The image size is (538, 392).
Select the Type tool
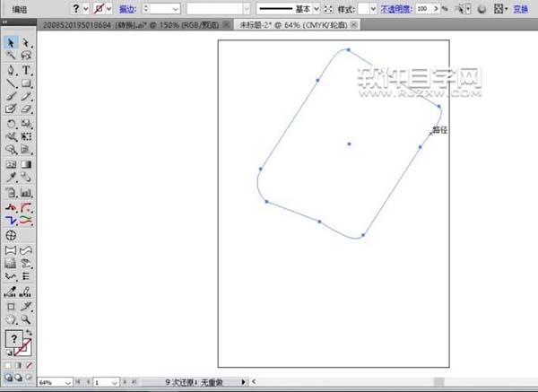coord(26,70)
